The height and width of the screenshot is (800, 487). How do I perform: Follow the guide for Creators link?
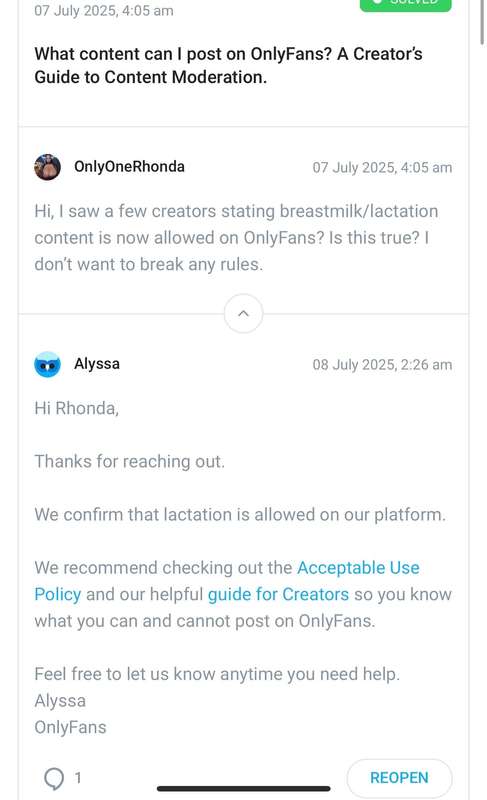coord(278,594)
